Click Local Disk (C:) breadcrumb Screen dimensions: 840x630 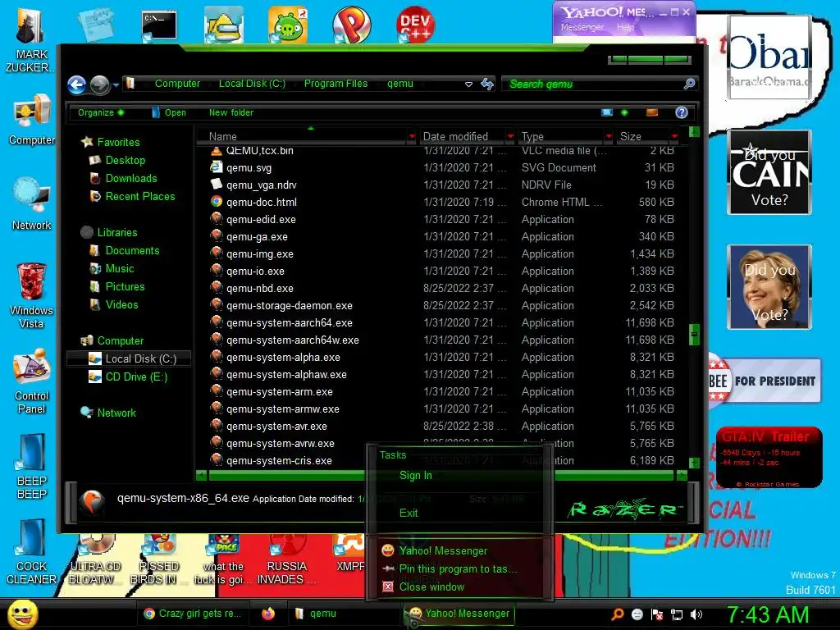252,84
